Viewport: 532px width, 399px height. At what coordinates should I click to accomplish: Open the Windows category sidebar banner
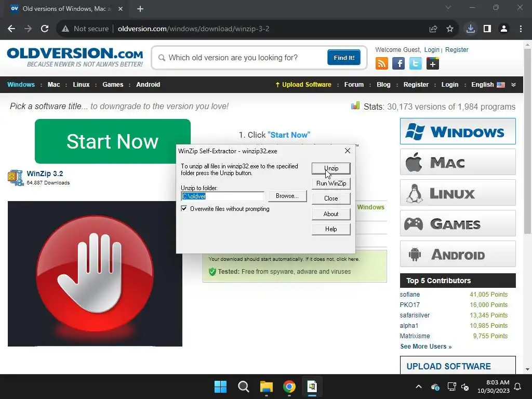[x=458, y=131]
